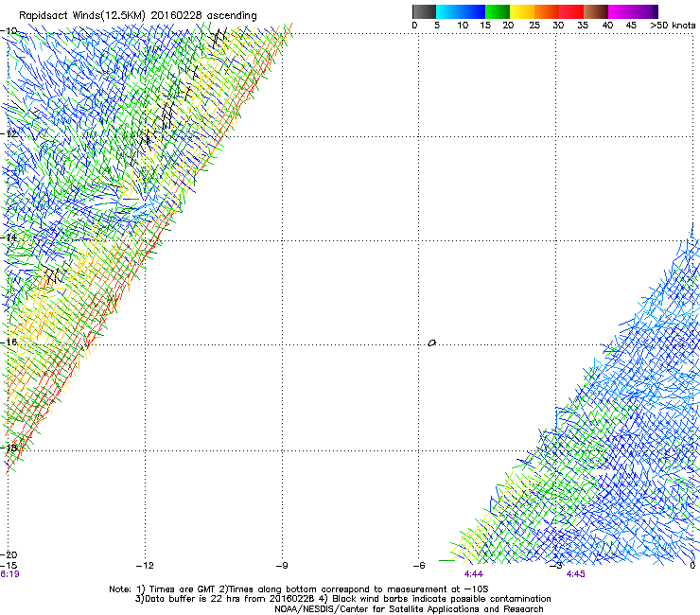Click the magenta-purple 40-50 knots color segment
The width and height of the screenshot is (700, 615).
coord(633,11)
